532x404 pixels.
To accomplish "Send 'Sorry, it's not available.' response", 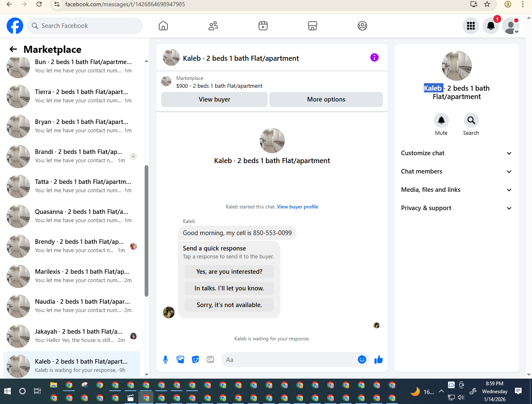I will point(229,305).
